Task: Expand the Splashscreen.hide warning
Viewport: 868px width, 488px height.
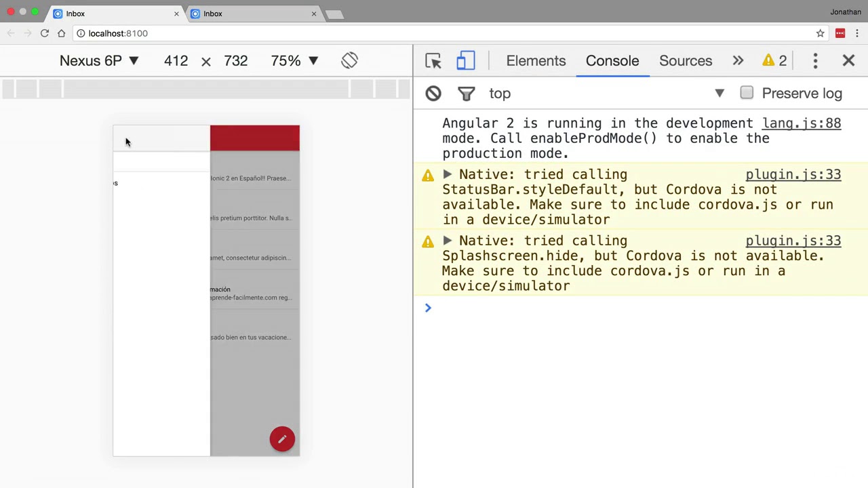Action: 447,241
